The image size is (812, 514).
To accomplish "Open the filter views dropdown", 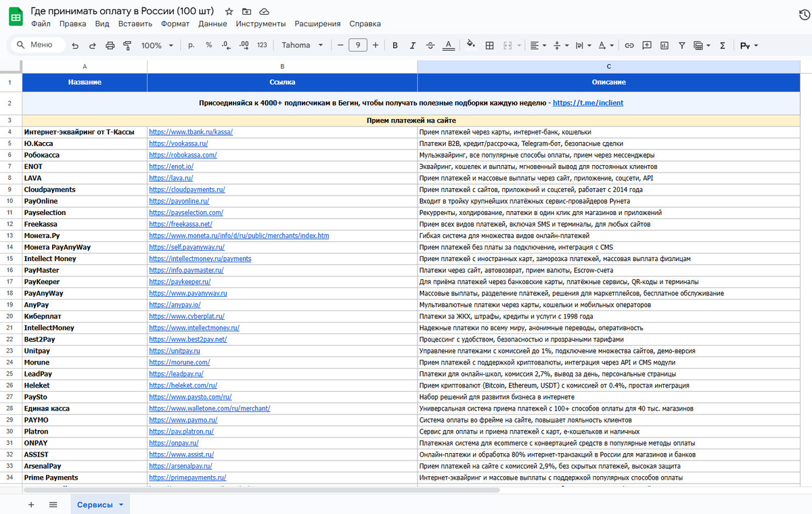I will (x=702, y=45).
